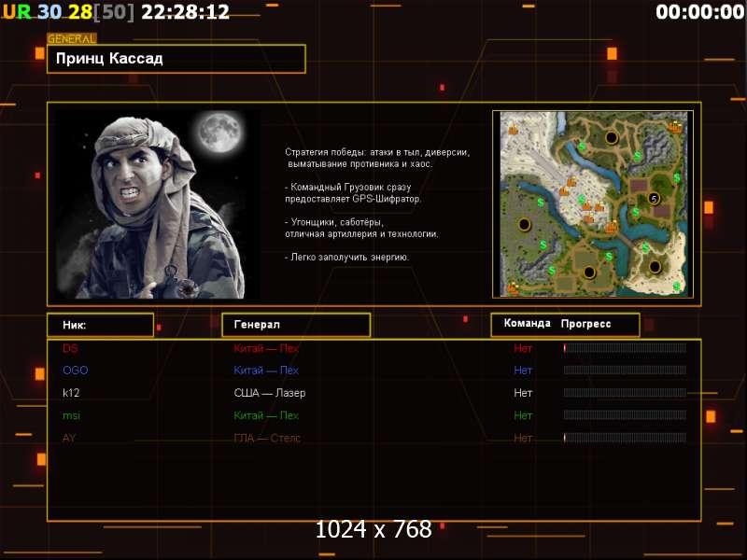Click the Прогресс column header

point(586,324)
